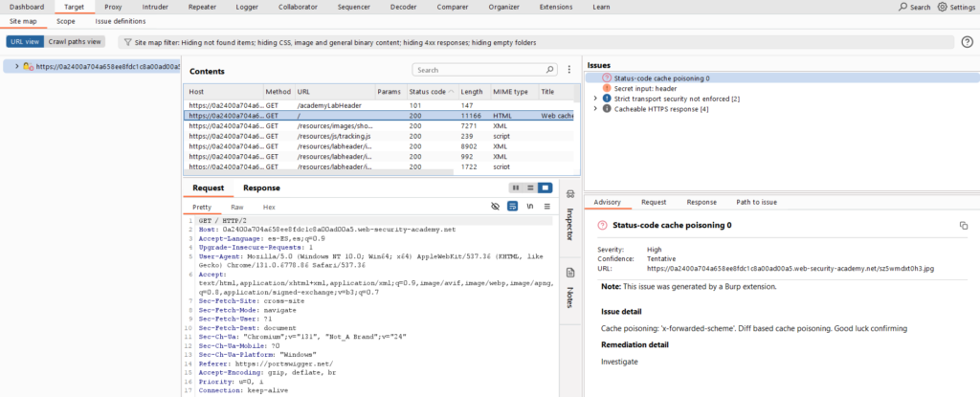Image resolution: width=980 pixels, height=397 pixels.
Task: Switch to side-by-side request/response layout
Action: pos(515,187)
